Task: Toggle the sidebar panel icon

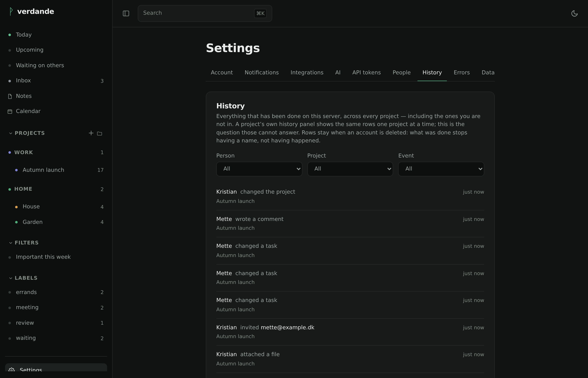Action: (126, 13)
